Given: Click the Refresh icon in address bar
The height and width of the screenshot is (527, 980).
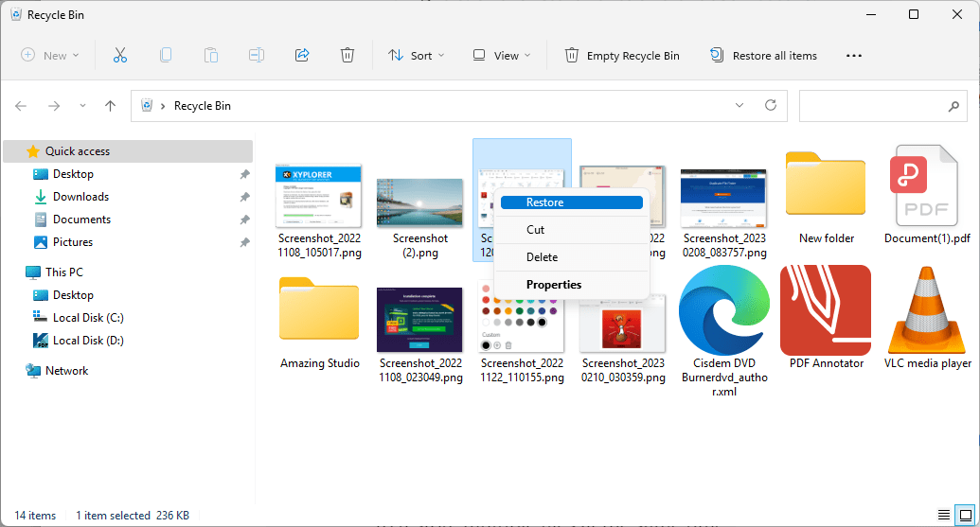Looking at the screenshot, I should point(771,105).
